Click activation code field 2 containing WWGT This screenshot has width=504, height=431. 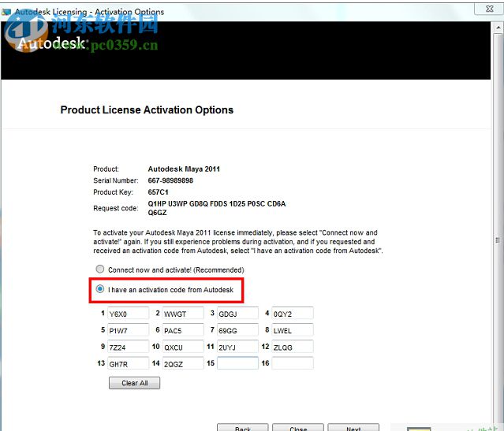pos(183,313)
